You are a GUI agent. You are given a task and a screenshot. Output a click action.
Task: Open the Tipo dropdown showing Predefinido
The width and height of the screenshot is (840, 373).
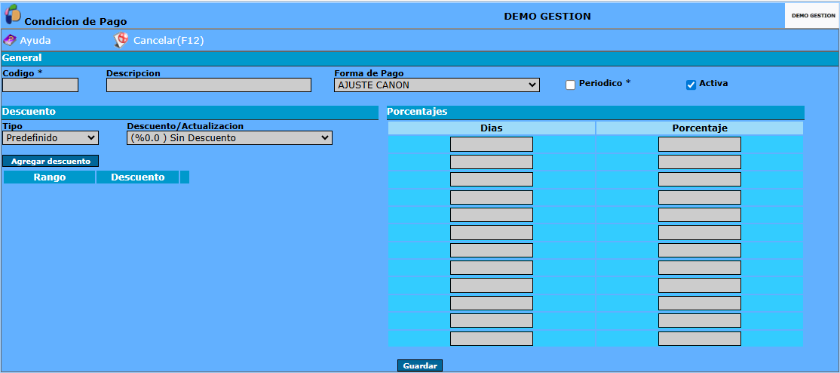tap(50, 138)
